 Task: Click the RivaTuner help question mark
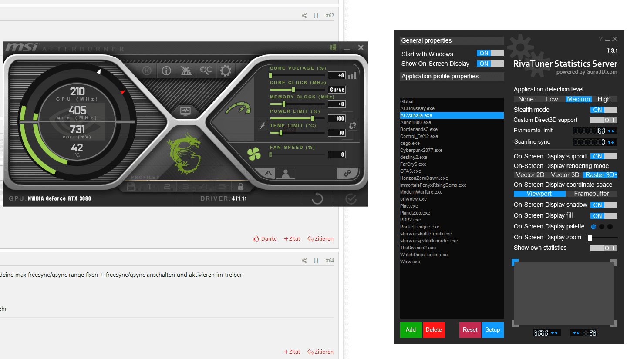coord(600,39)
